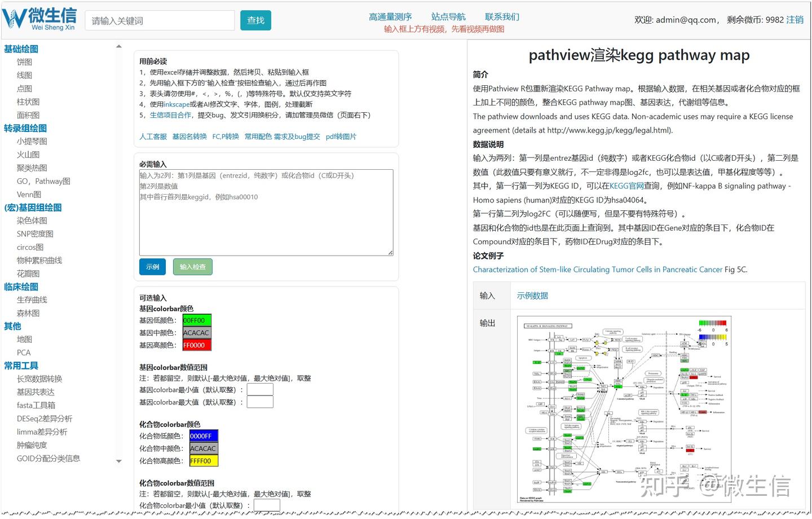Select 小提琴图 in the sidebar

point(32,142)
